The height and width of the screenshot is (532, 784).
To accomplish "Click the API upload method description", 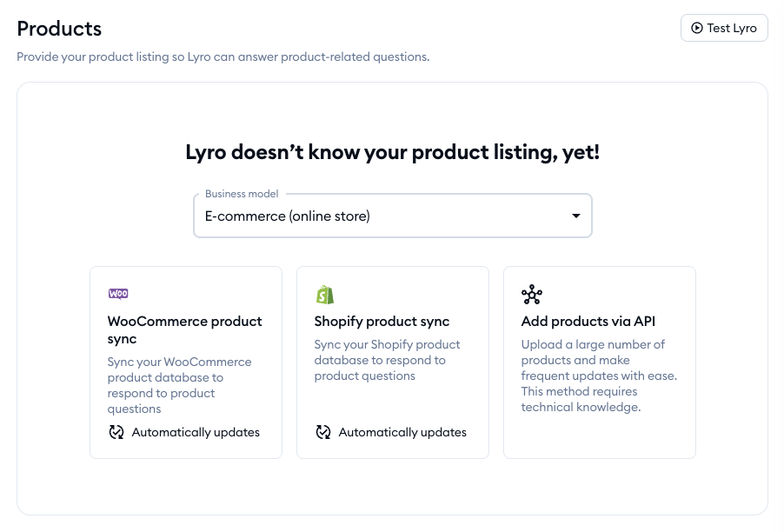I will click(598, 376).
